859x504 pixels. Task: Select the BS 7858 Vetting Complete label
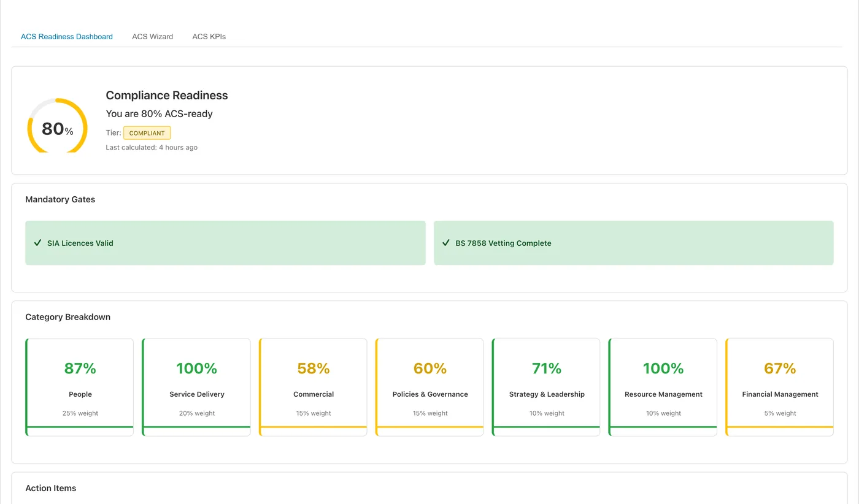point(503,243)
